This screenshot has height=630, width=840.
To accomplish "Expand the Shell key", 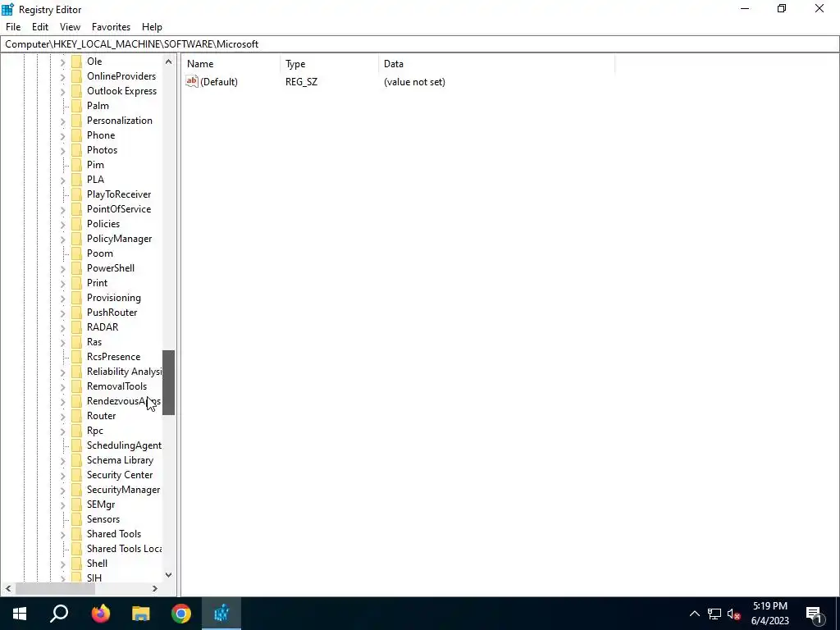I will 62,564.
